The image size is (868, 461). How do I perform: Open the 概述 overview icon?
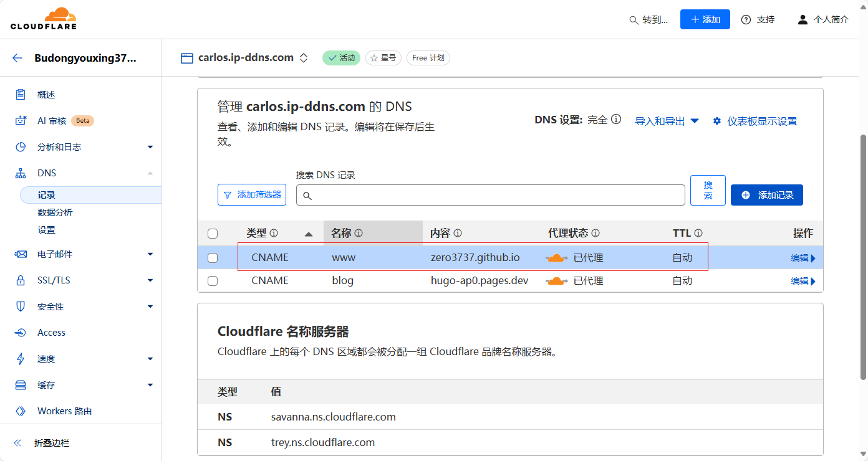[21, 95]
